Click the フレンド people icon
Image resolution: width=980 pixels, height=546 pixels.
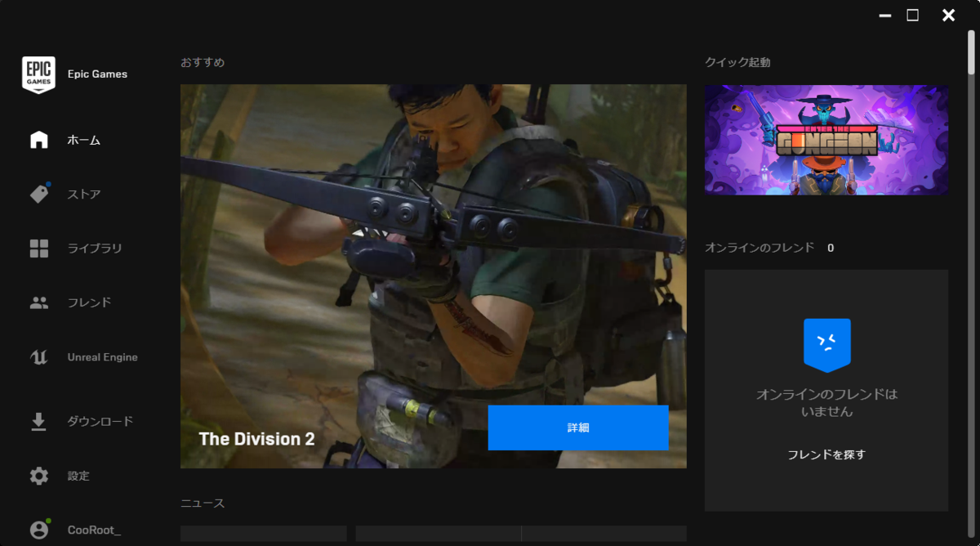38,302
